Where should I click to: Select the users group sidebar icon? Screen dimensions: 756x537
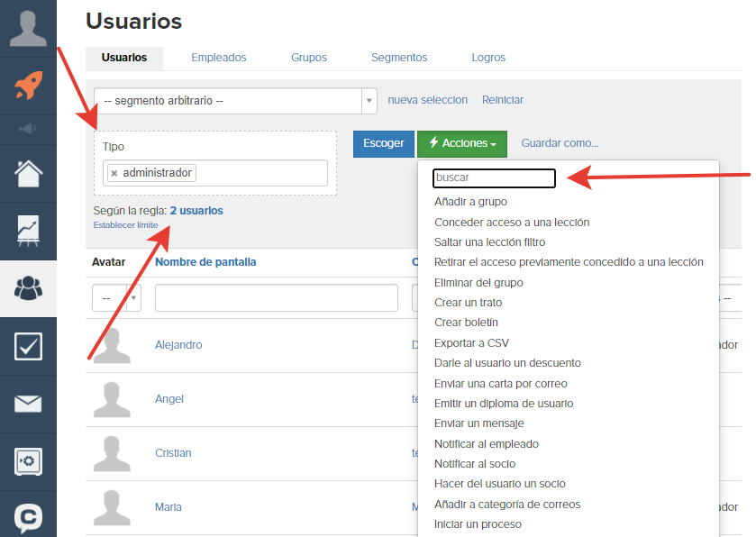28,288
